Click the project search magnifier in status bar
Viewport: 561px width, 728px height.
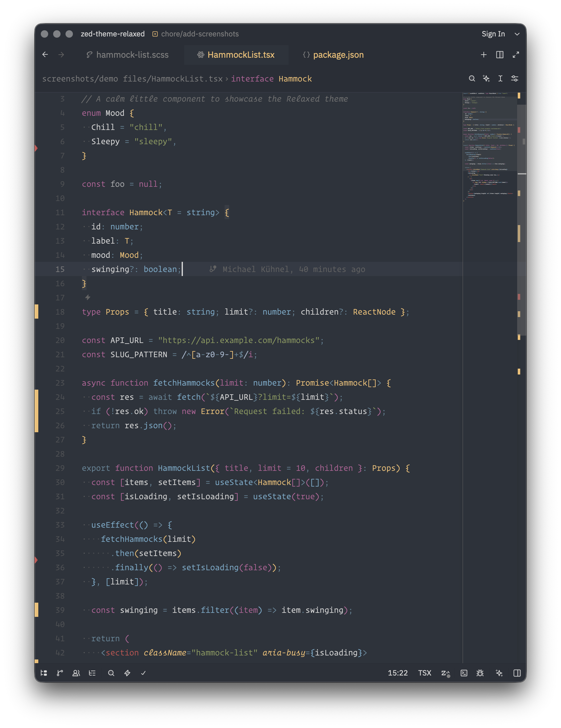pos(111,673)
